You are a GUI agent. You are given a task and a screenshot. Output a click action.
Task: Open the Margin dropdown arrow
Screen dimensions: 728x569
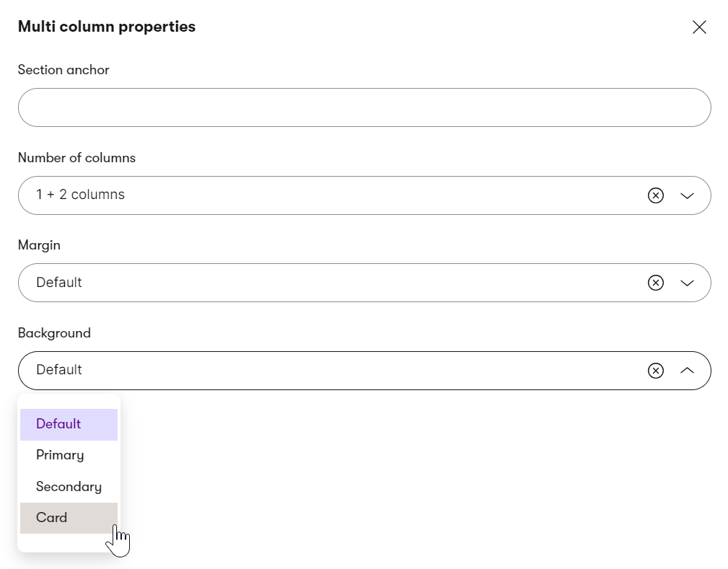point(687,283)
